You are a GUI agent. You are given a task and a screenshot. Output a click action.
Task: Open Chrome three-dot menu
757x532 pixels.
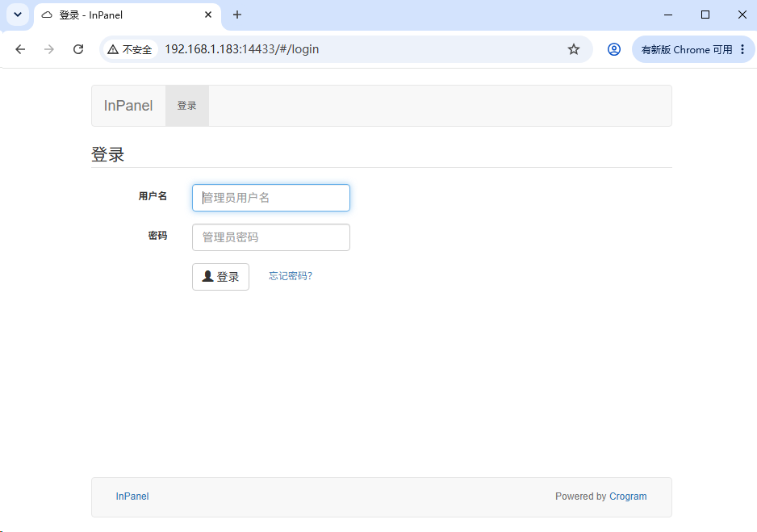click(x=742, y=49)
